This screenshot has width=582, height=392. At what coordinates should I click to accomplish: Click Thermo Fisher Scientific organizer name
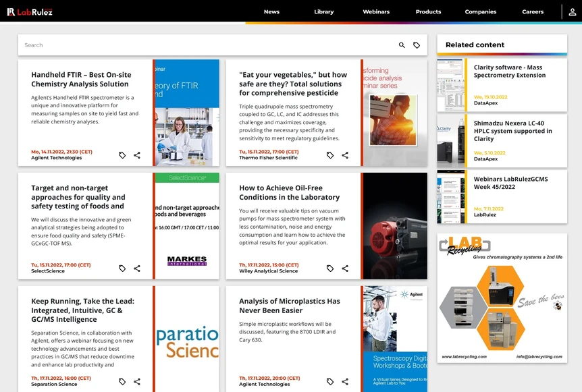268,158
